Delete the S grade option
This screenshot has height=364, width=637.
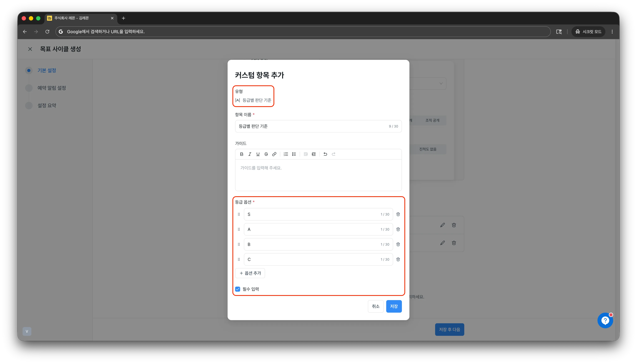click(398, 214)
